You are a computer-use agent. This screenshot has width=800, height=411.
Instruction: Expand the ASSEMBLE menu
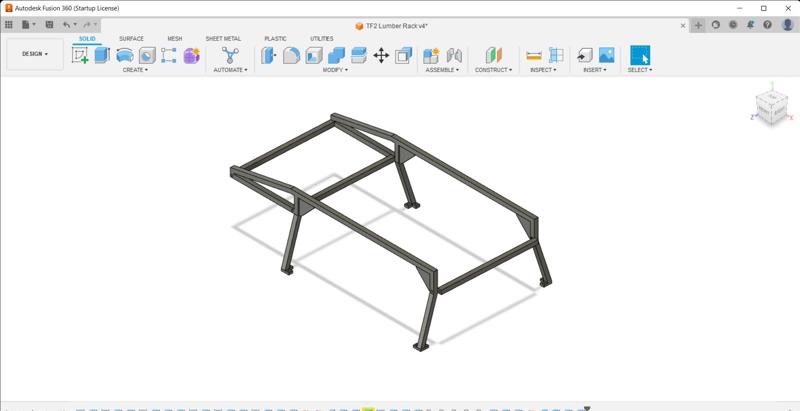442,70
